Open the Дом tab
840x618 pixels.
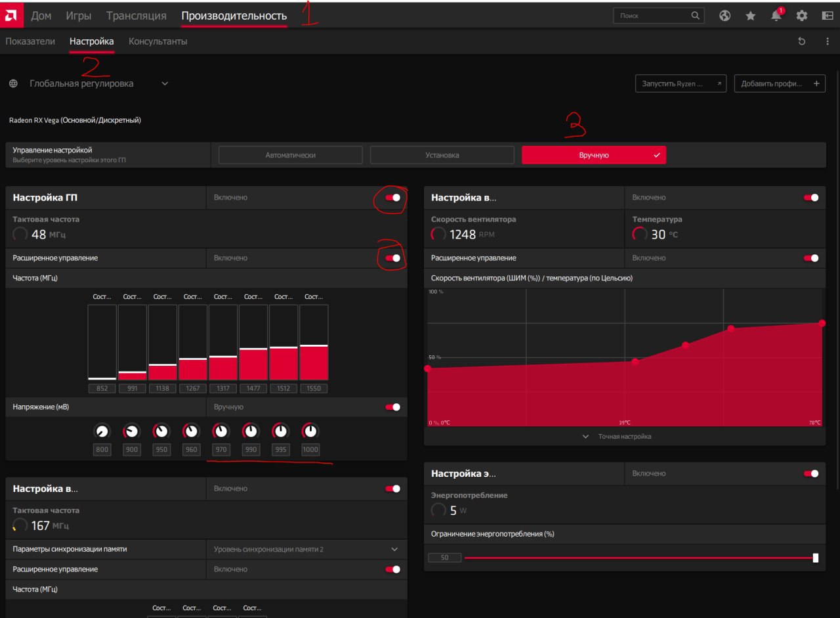41,16
